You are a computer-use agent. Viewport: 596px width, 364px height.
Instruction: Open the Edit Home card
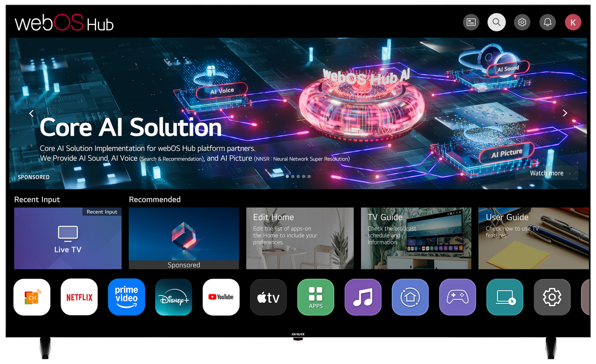300,238
